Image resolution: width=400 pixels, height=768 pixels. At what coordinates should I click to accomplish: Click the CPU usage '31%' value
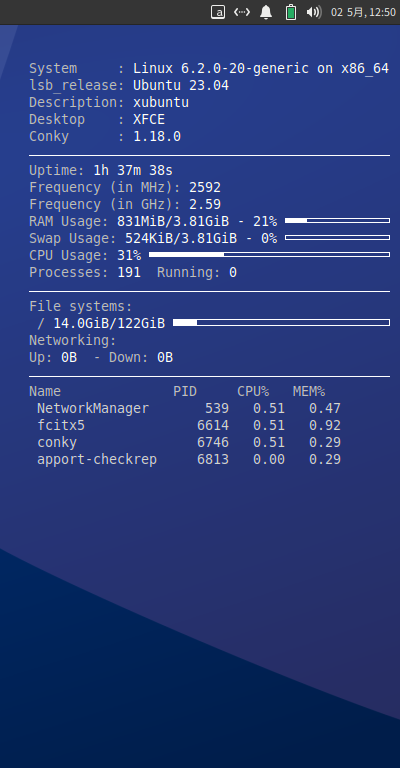pos(129,256)
